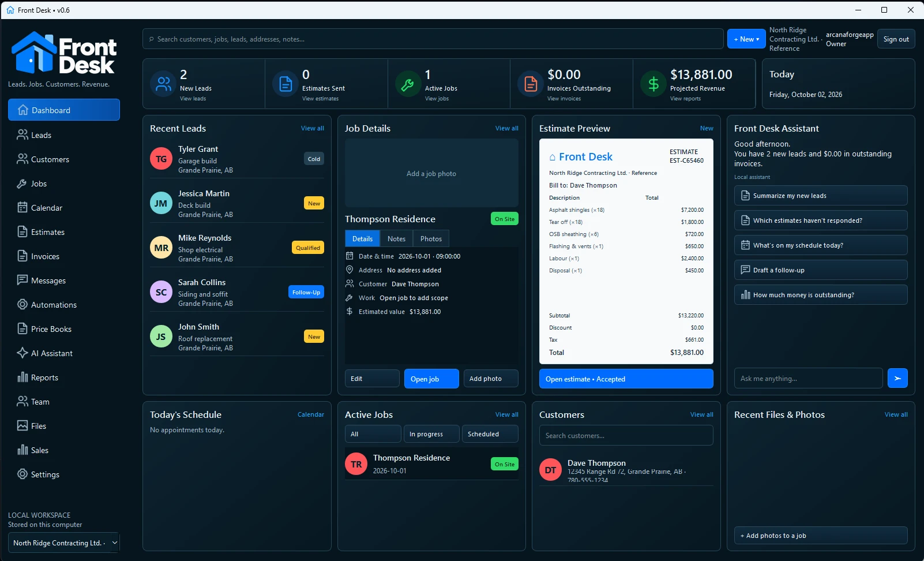Click the Estimates Sent document icon
Viewport: 924px width, 561px height.
pos(286,84)
